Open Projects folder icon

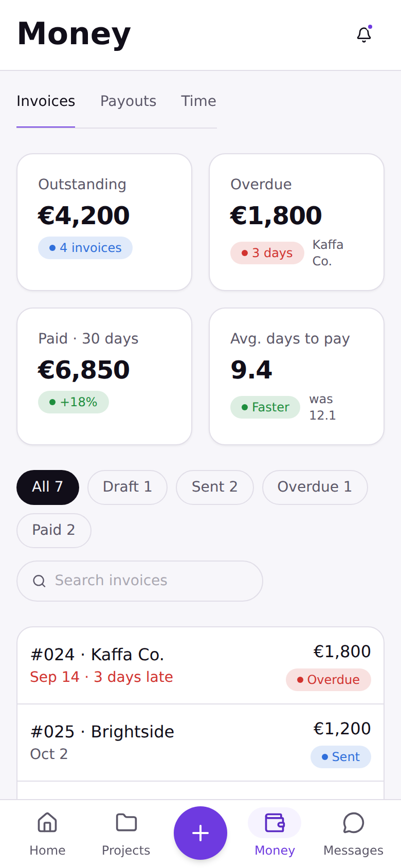(126, 823)
